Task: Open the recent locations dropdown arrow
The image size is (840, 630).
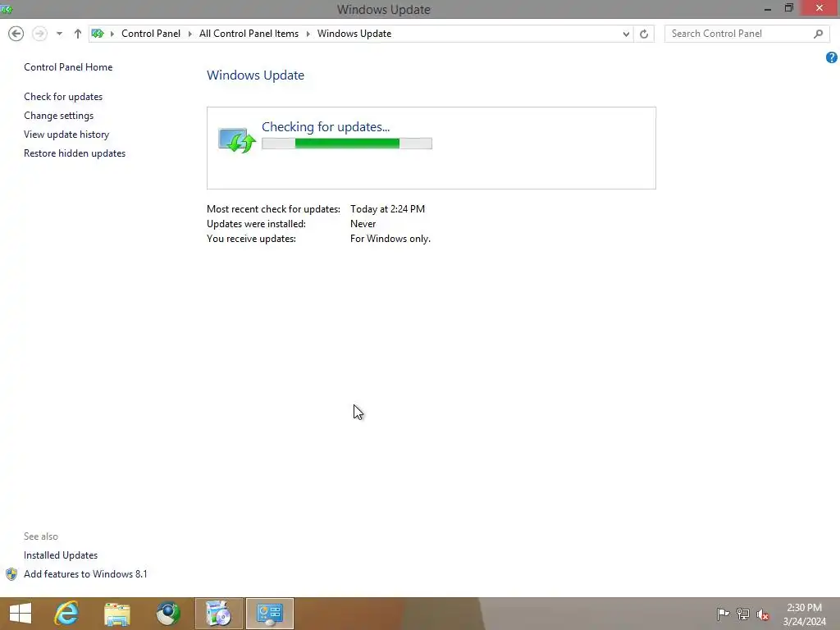Action: click(x=59, y=34)
